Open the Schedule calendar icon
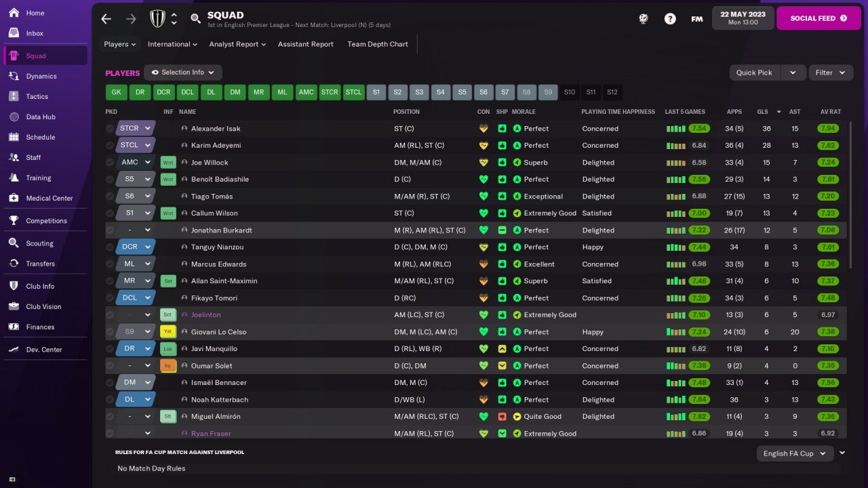 click(14, 137)
